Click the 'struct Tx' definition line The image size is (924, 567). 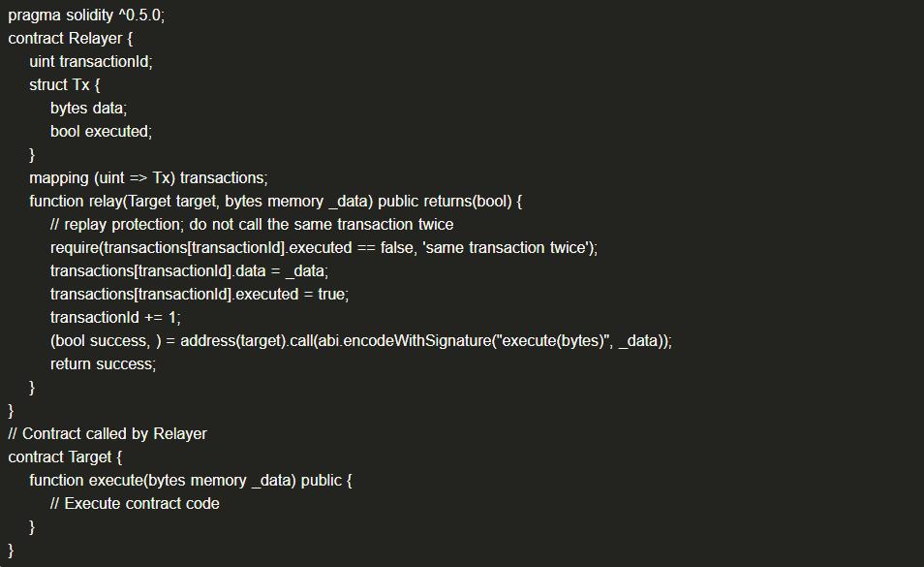64,85
